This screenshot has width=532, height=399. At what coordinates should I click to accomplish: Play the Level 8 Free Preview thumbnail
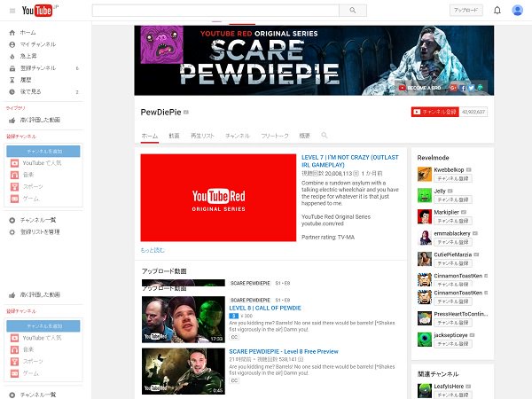coord(184,372)
